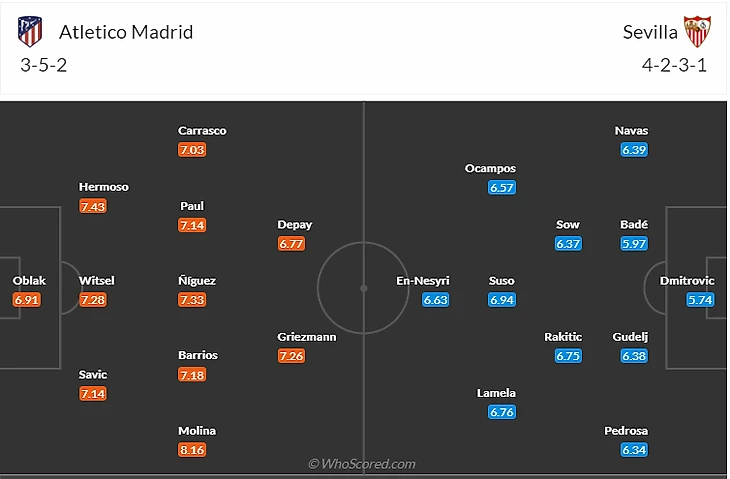Viewport: 730px width, 479px height.
Task: Select Oblak's 6.91 rating badge
Action: pyautogui.click(x=28, y=300)
